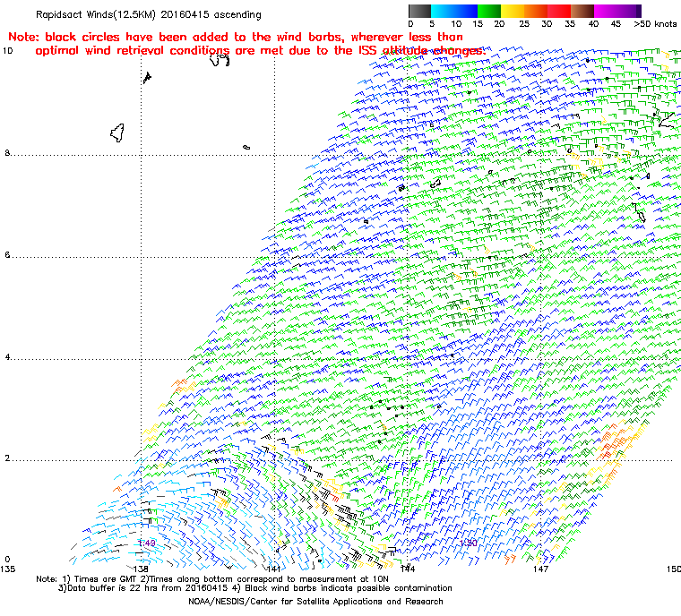The image size is (681, 616).
Task: Click the gray 0-5 knots color segment
Action: click(x=419, y=11)
